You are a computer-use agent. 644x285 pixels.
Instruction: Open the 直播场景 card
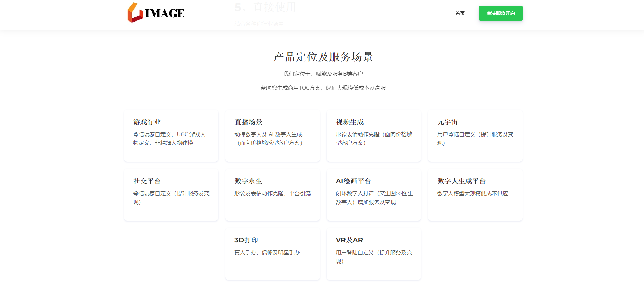(272, 136)
